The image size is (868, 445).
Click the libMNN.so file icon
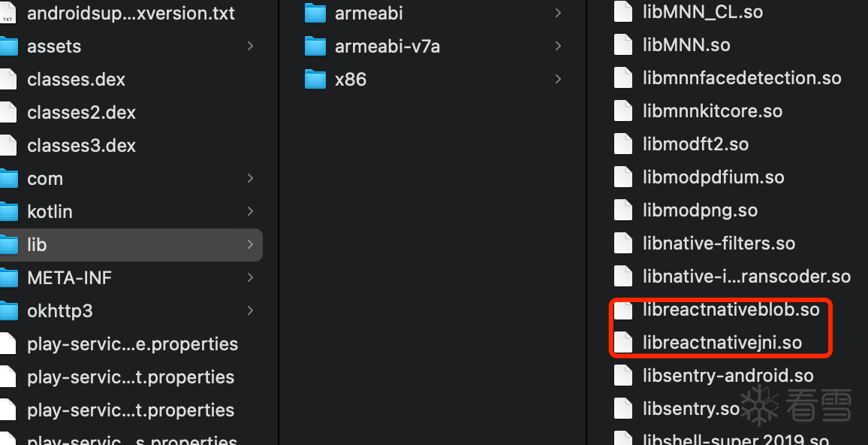622,44
